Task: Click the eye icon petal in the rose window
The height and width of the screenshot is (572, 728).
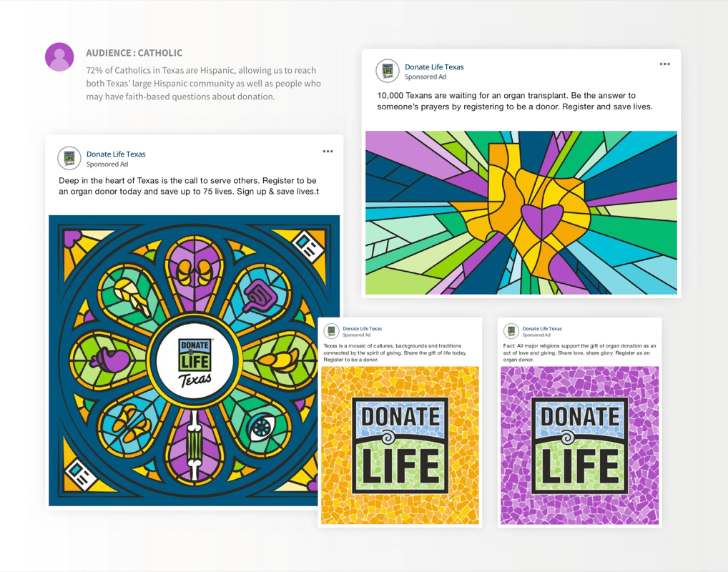Action: click(x=262, y=427)
